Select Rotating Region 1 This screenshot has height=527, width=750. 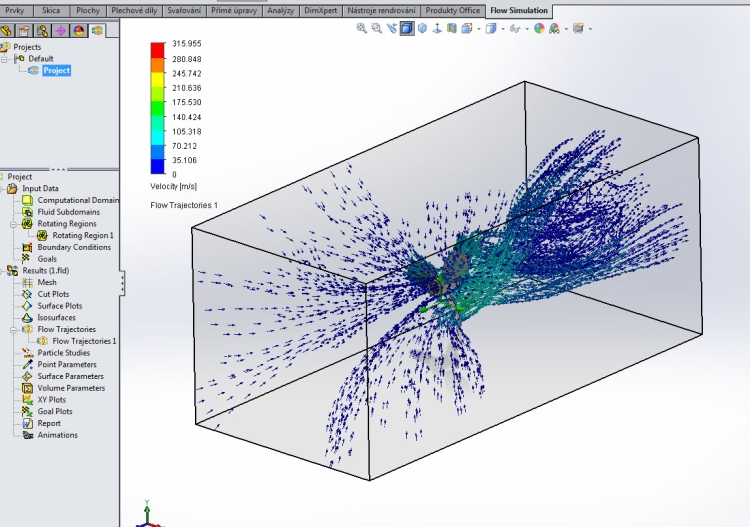[83, 235]
